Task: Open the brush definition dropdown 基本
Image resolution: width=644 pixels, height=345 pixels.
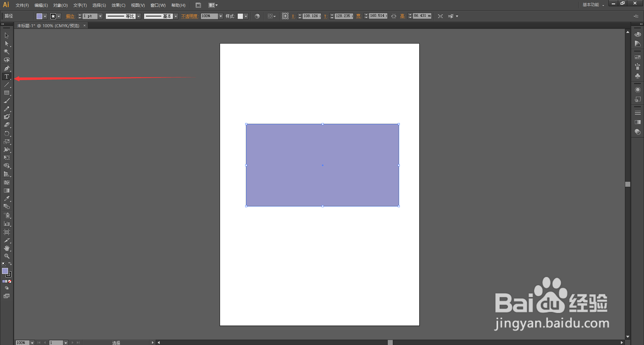Action: (176, 16)
